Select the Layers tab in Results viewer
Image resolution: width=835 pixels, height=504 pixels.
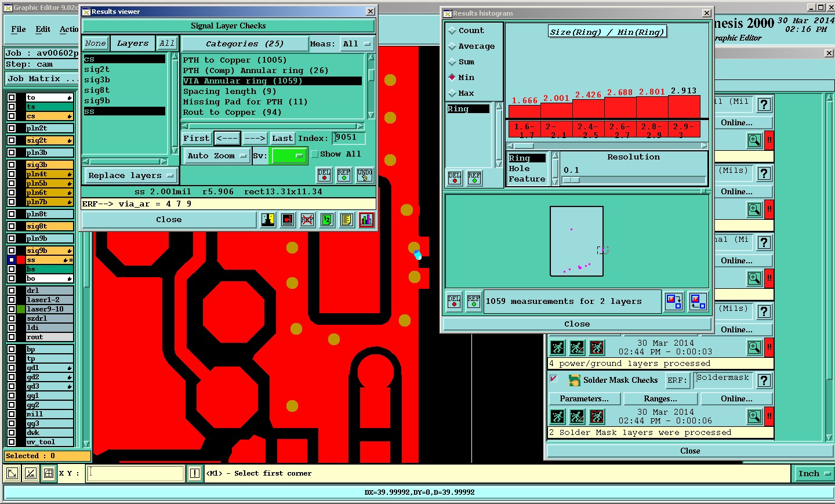point(133,43)
